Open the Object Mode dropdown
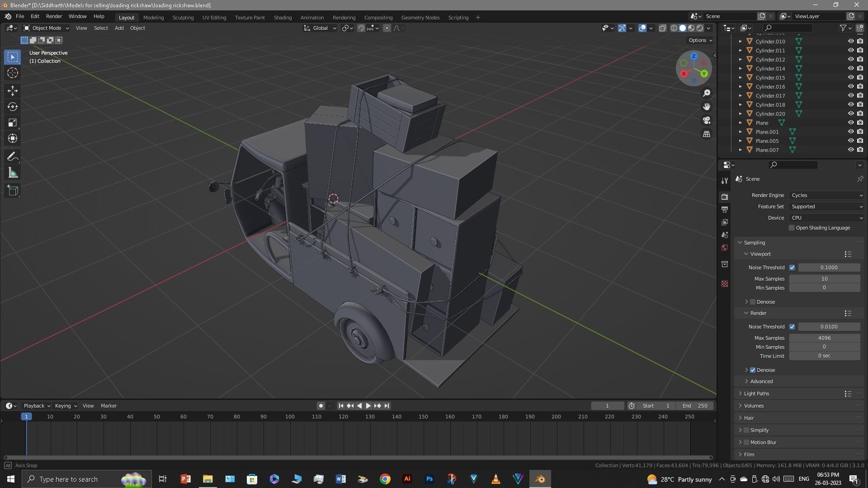Screen dimensions: 868x488 click(x=46, y=28)
